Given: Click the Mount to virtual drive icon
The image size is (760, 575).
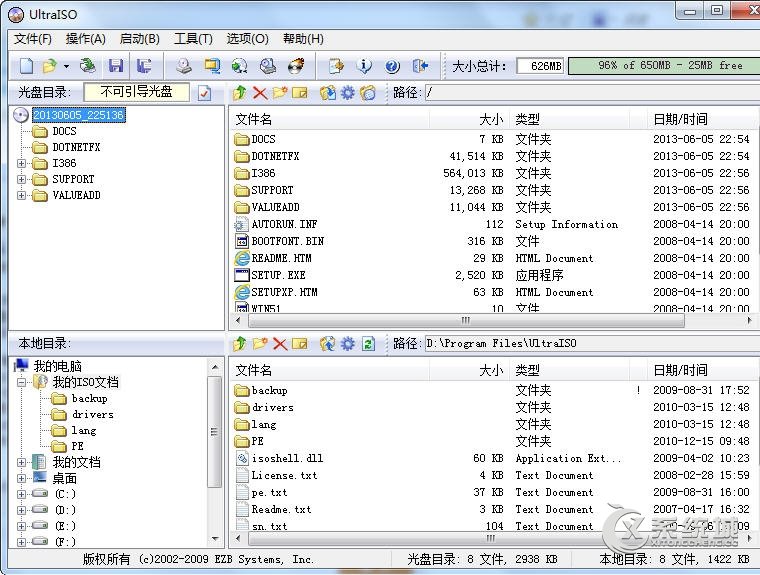Looking at the screenshot, I should pos(268,66).
